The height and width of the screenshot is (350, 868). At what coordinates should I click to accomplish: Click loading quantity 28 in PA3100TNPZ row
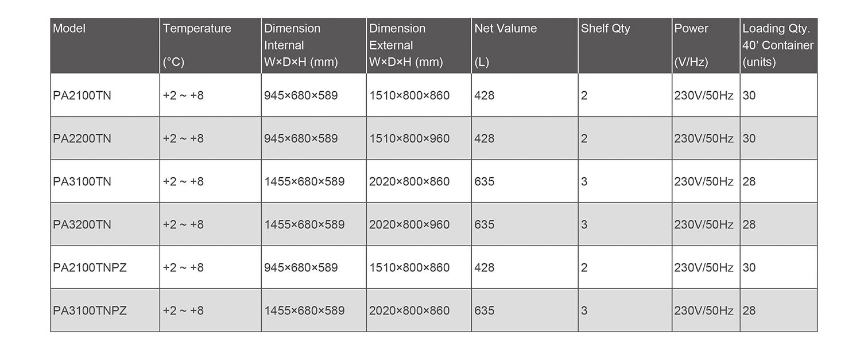[749, 311]
